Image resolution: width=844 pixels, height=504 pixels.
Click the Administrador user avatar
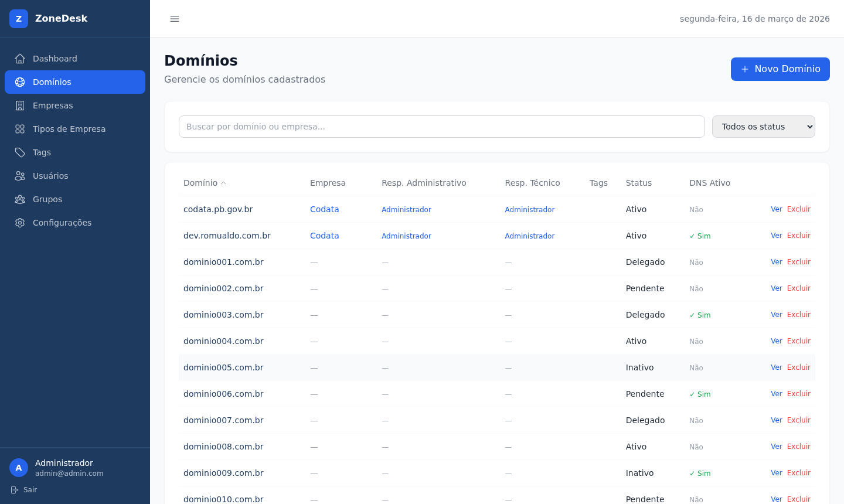19,468
